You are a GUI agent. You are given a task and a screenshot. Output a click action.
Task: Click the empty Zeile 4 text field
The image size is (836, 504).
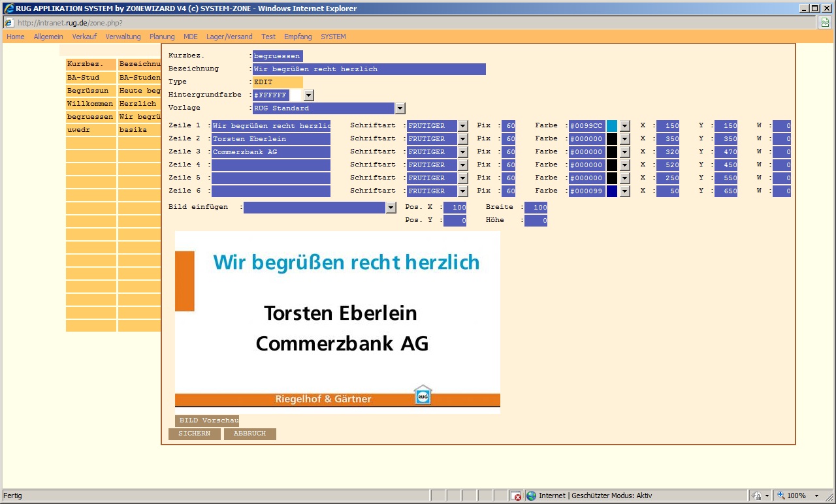pos(271,165)
